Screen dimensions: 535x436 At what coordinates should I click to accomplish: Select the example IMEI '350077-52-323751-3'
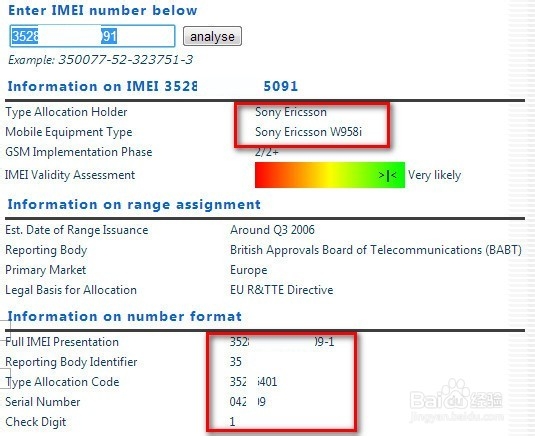point(126,60)
